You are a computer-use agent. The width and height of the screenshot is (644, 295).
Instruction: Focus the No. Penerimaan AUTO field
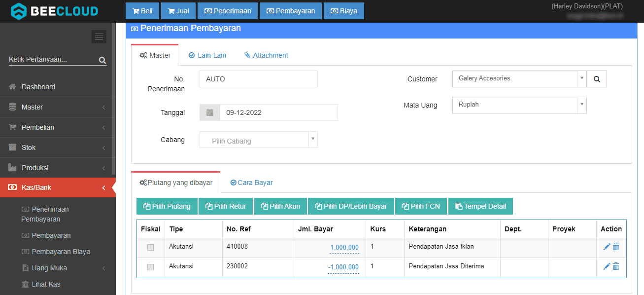point(259,79)
